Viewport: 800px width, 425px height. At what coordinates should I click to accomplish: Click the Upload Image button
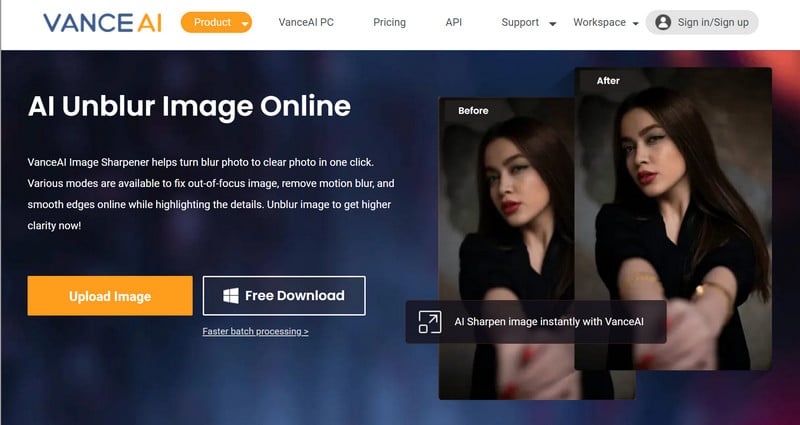pos(110,296)
